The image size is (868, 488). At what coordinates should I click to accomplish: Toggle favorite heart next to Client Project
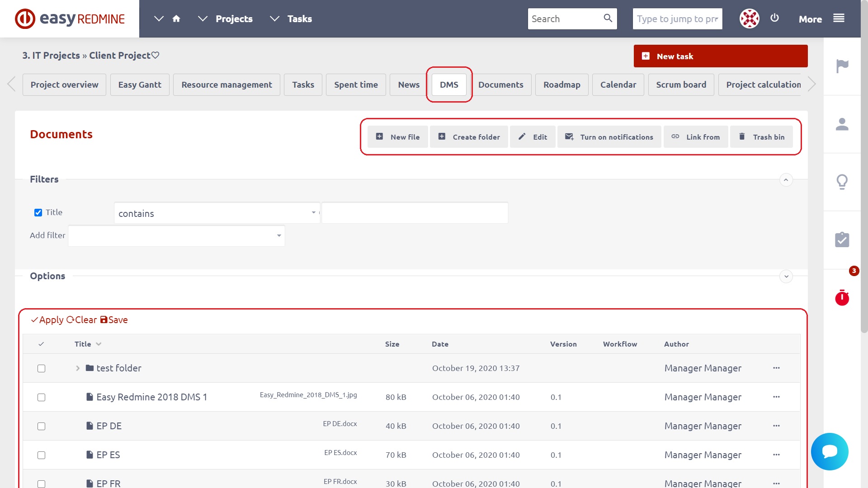155,55
